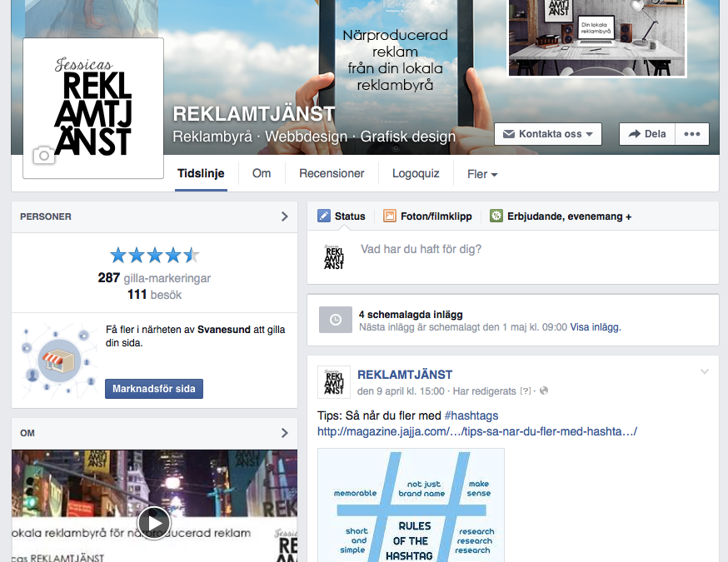This screenshot has height=562, width=728.
Task: Click the small avatar in the status composer
Action: pyautogui.click(x=334, y=256)
